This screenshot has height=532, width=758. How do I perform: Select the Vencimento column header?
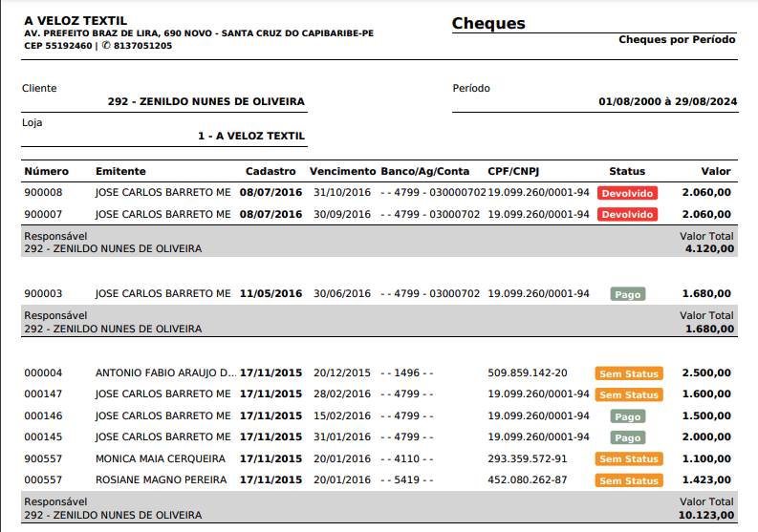tap(342, 172)
